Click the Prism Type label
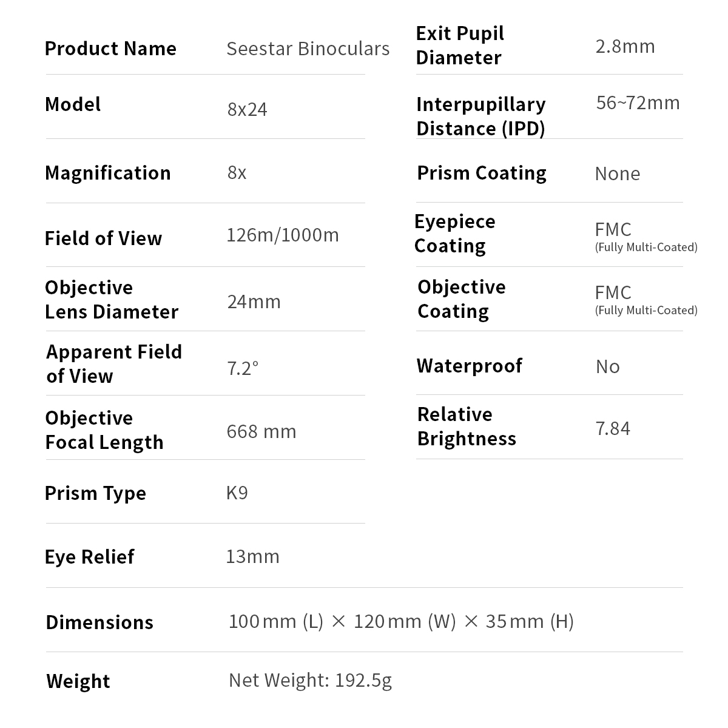Viewport: 728px width, 728px height. pyautogui.click(x=95, y=493)
